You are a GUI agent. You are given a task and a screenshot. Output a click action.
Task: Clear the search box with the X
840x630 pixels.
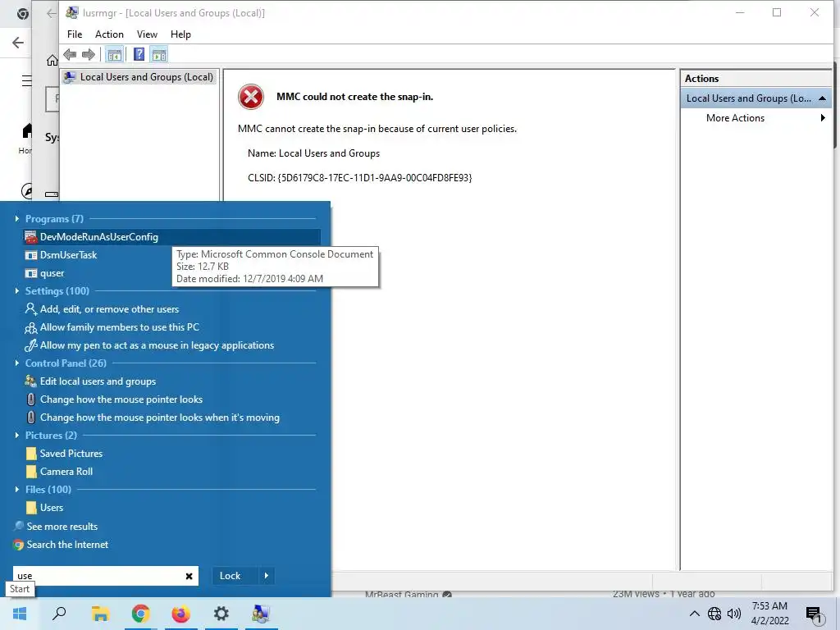click(189, 576)
